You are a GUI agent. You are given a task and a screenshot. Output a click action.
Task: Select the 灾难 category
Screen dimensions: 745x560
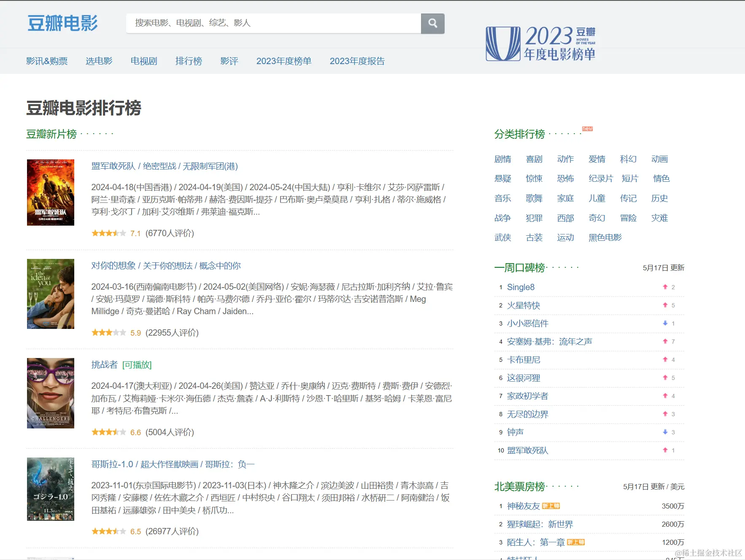[x=660, y=218]
